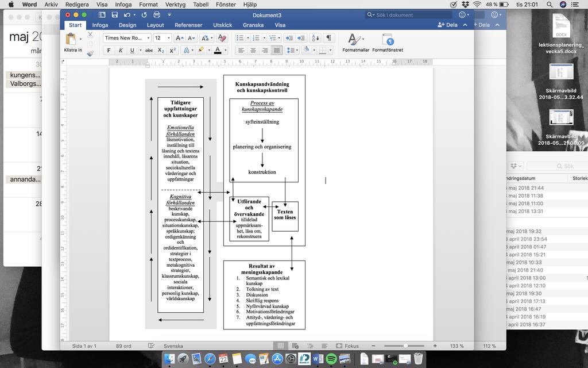
Task: Expand the paste options arrow
Action: tap(80, 39)
